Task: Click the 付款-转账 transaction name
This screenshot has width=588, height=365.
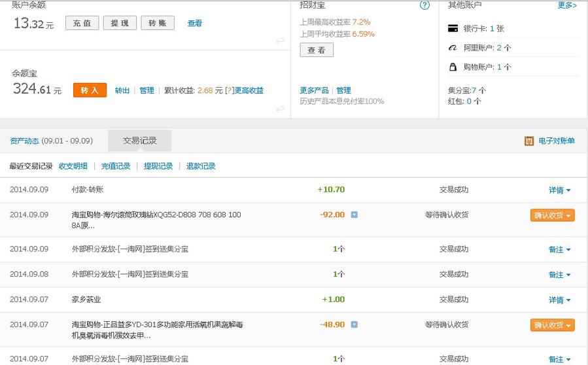Action: [88, 190]
